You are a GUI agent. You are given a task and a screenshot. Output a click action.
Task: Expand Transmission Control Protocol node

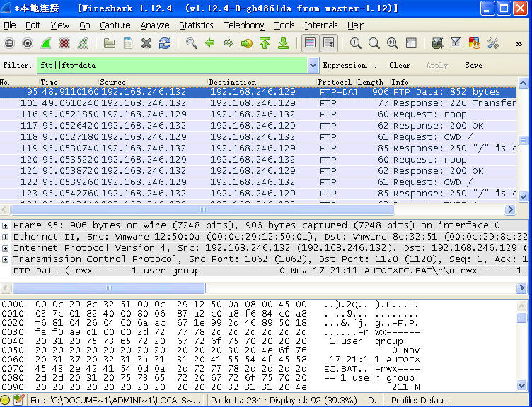click(5, 259)
